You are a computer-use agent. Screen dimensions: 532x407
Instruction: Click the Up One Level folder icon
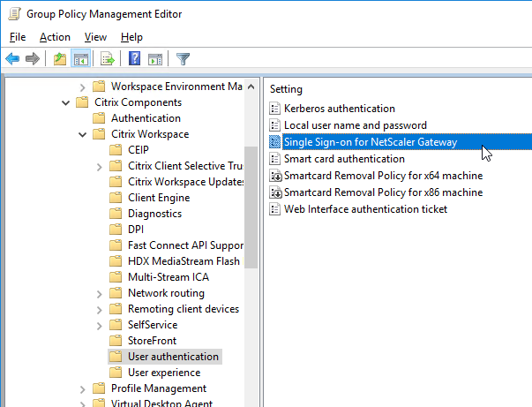coord(60,59)
